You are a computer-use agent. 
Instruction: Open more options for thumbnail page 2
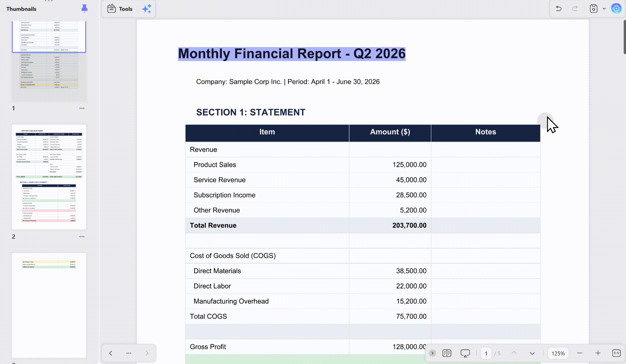pyautogui.click(x=82, y=237)
